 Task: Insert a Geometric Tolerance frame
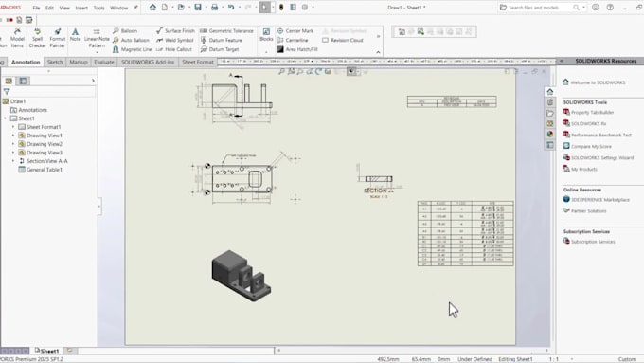tap(226, 31)
